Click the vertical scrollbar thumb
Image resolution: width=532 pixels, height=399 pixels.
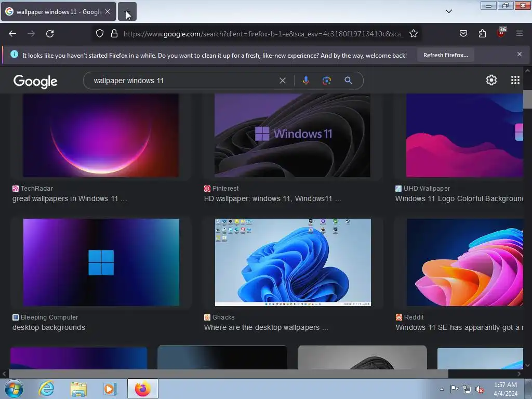[527, 99]
